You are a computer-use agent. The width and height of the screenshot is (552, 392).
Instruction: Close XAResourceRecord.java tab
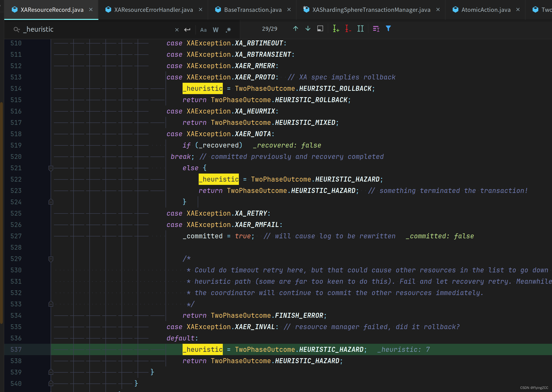click(91, 10)
